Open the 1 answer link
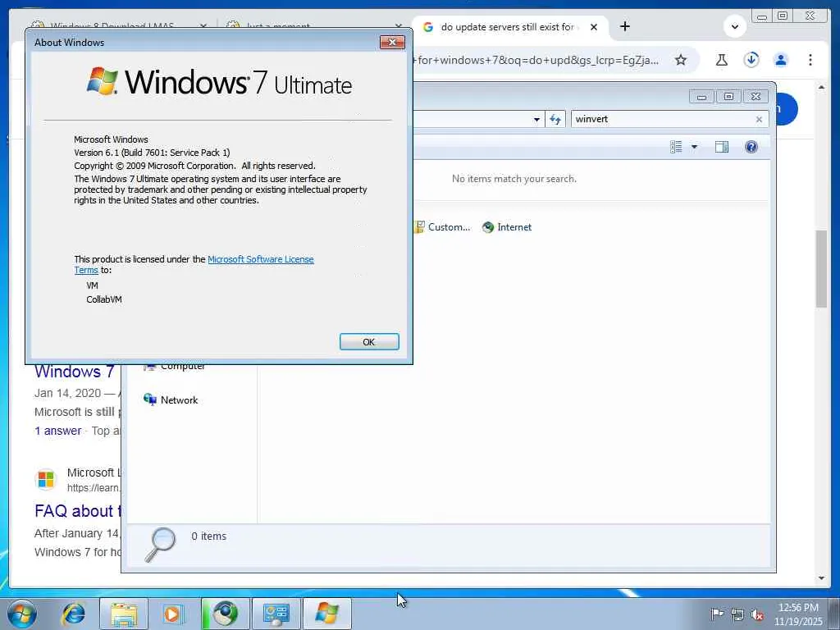Viewport: 840px width, 630px height. point(58,431)
